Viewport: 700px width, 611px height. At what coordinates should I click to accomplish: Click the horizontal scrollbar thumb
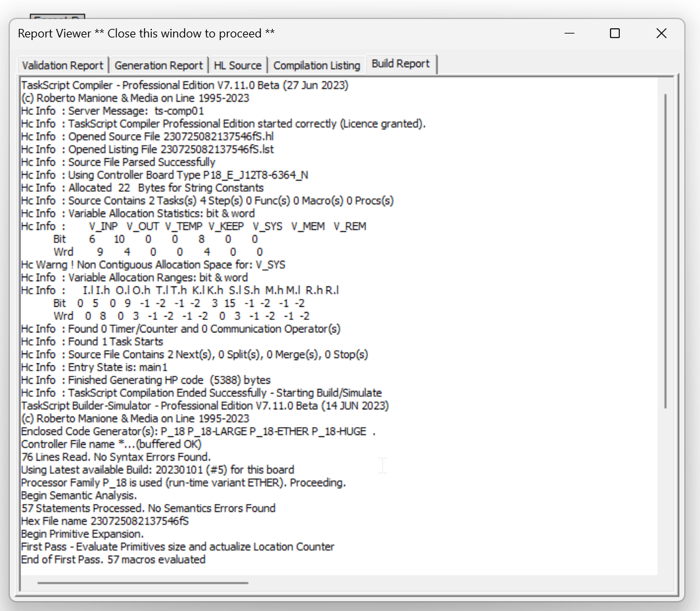pyautogui.click(x=143, y=583)
